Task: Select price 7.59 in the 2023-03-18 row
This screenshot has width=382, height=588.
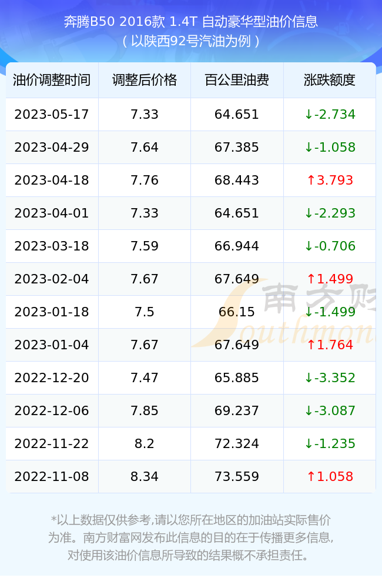Action: coord(145,246)
